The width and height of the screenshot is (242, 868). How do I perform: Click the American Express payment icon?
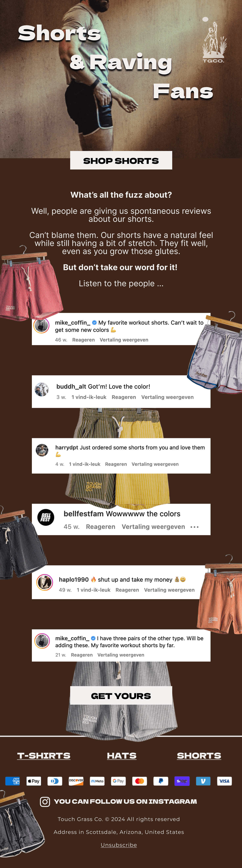click(x=13, y=781)
